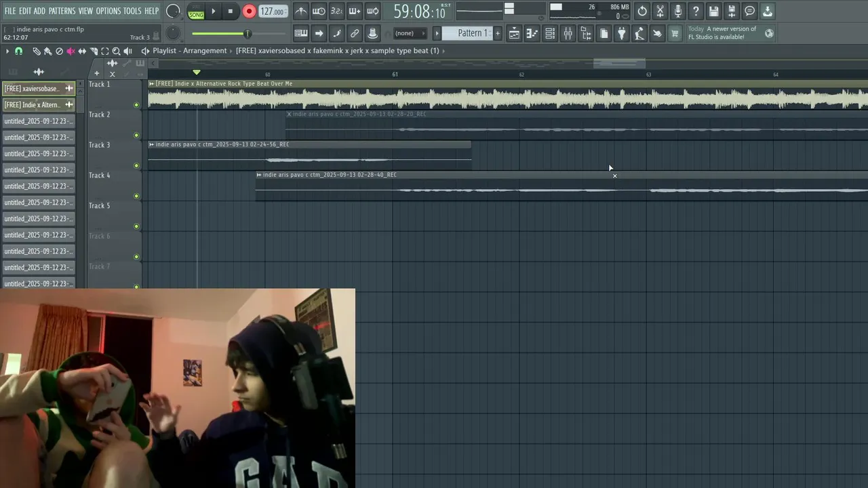Open the audio editor scissors icon

click(660, 12)
